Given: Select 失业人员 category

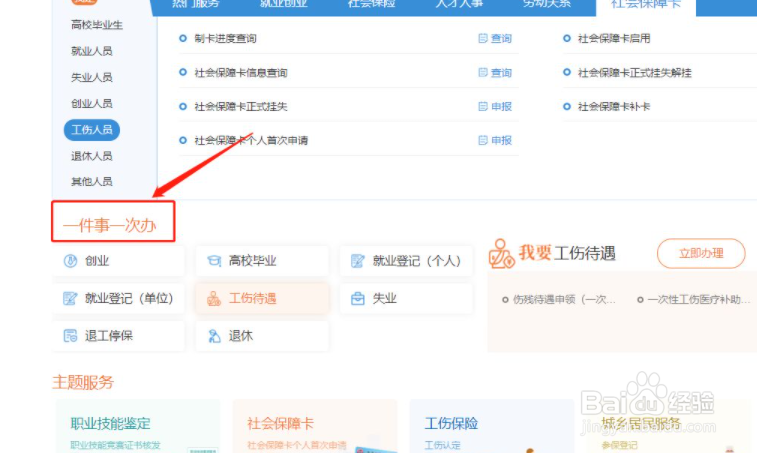Looking at the screenshot, I should [91, 77].
